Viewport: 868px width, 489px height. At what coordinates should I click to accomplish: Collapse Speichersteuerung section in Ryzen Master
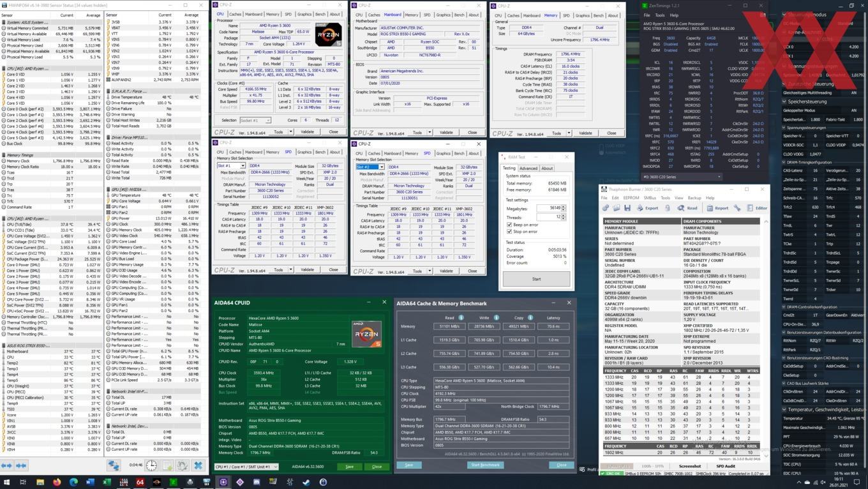pos(785,102)
